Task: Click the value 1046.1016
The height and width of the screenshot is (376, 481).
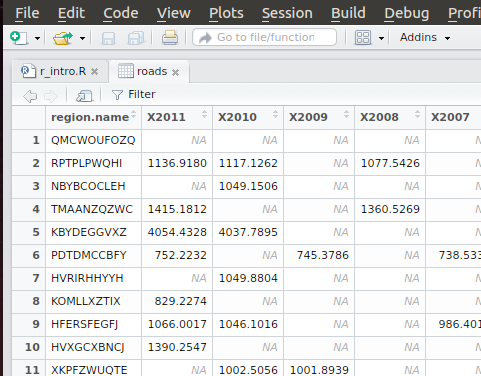Action: pos(248,324)
